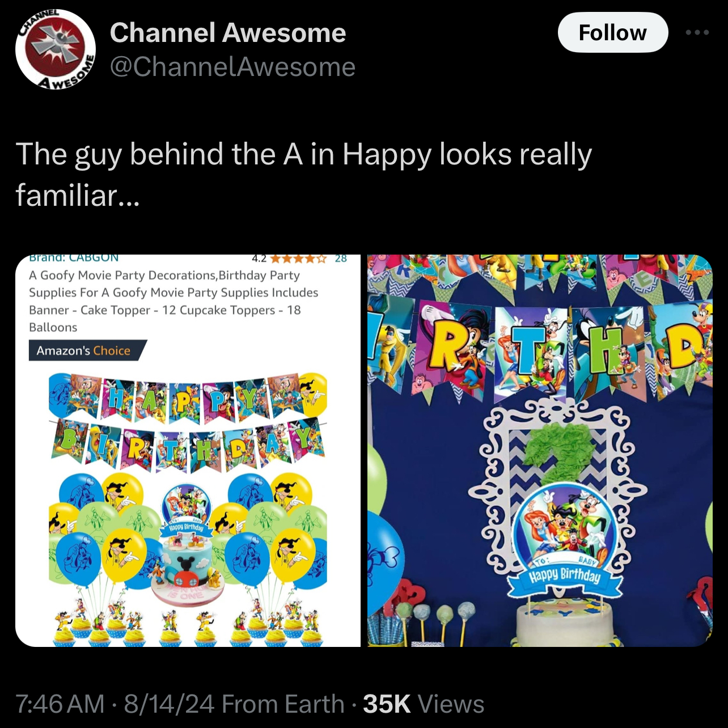Follow the Channel Awesome account
This screenshot has height=728, width=728.
point(613,32)
